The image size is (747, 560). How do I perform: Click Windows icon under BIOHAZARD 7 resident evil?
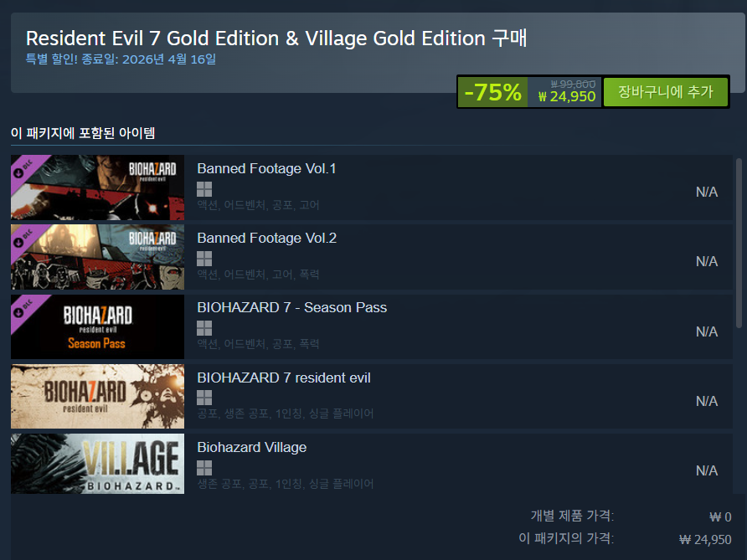(204, 398)
